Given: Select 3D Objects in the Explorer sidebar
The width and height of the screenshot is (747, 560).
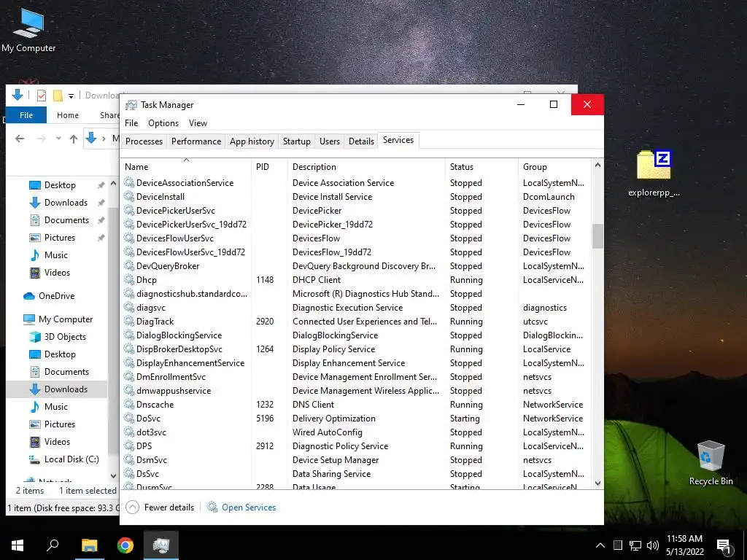Looking at the screenshot, I should [65, 337].
